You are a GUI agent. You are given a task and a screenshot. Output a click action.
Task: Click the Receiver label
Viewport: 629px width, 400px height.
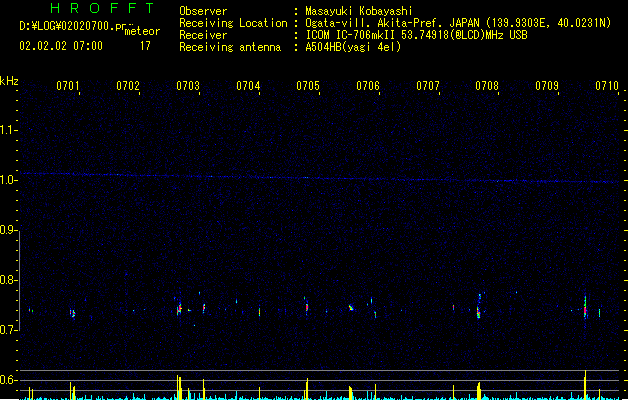point(203,35)
